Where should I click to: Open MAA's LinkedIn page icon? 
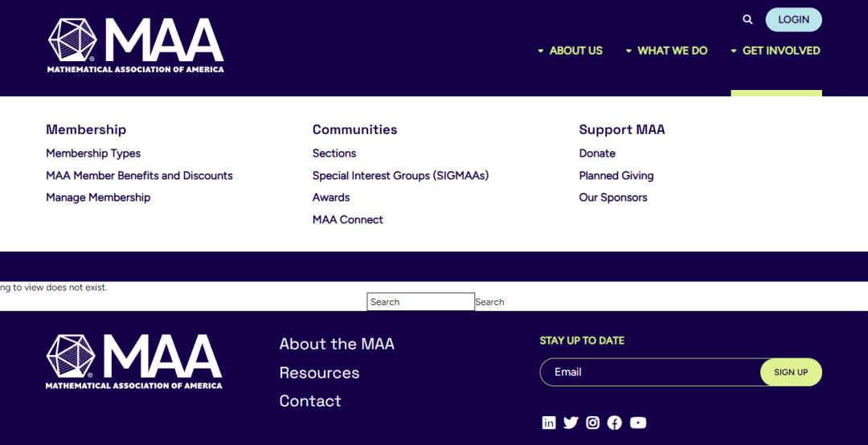coord(549,423)
